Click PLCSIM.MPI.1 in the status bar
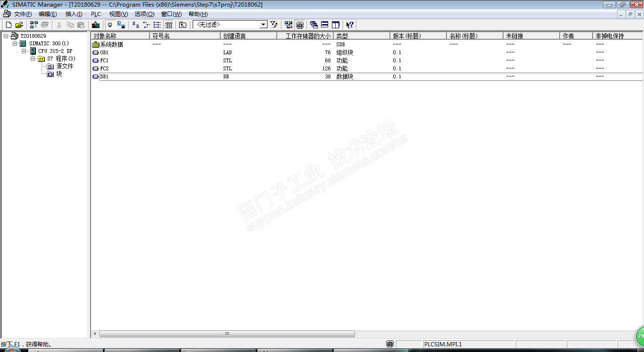This screenshot has height=352, width=644. (443, 344)
